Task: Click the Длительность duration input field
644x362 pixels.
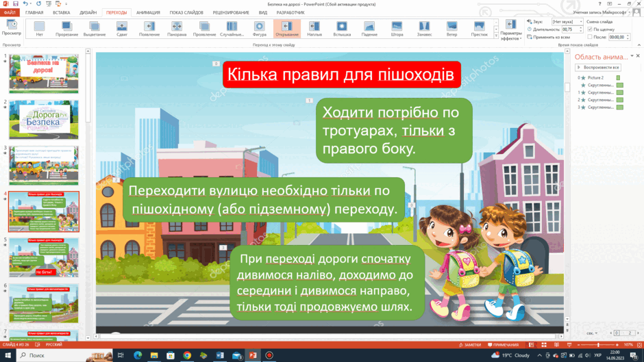Action: click(x=571, y=29)
